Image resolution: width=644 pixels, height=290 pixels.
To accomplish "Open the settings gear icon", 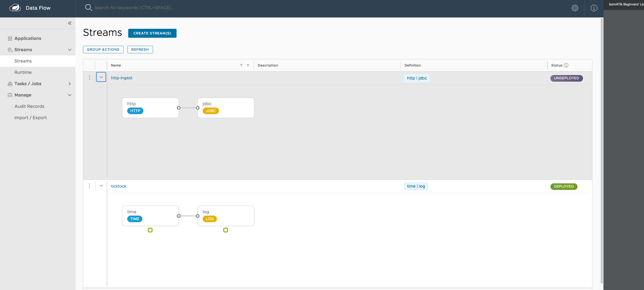I will [x=574, y=8].
